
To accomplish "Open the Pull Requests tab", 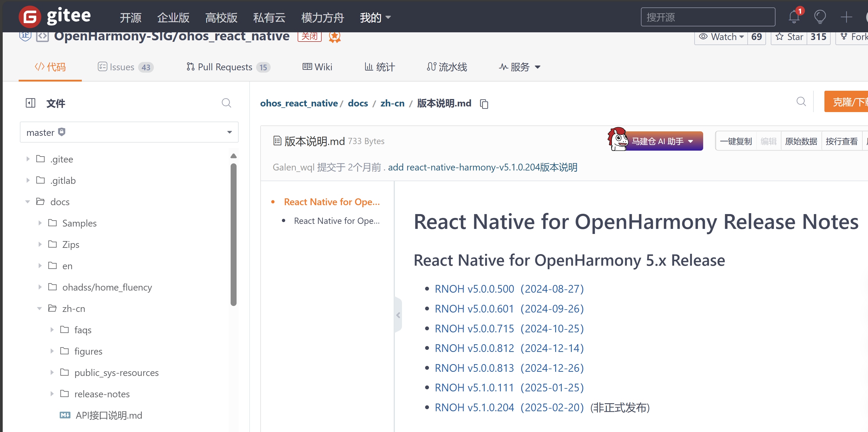I will pyautogui.click(x=228, y=67).
